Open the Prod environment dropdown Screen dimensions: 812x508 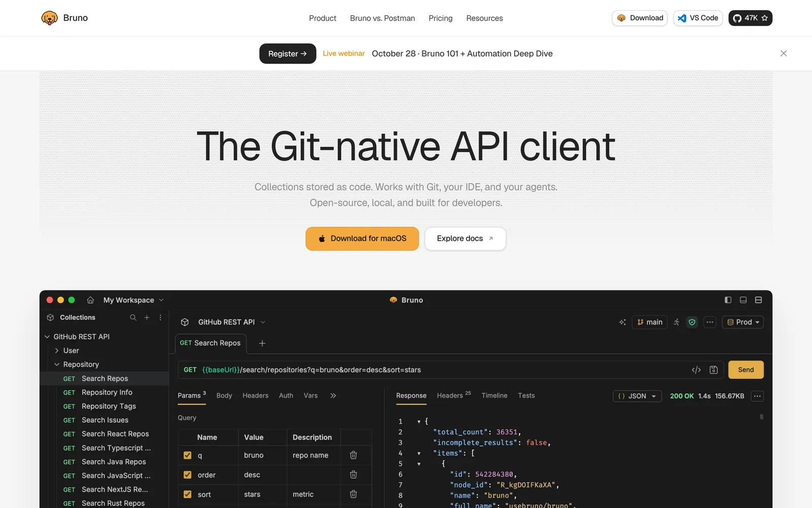coord(743,322)
